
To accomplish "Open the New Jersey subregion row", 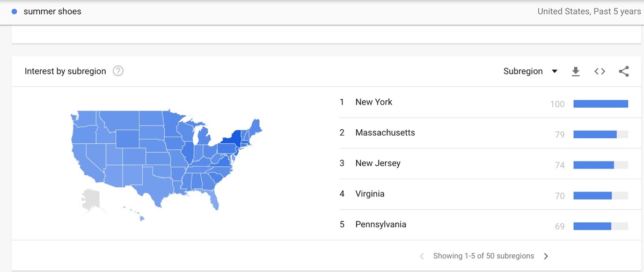I will point(378,163).
